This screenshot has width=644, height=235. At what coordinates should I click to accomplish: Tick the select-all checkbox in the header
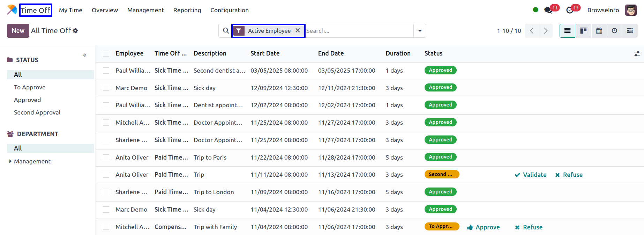(106, 53)
